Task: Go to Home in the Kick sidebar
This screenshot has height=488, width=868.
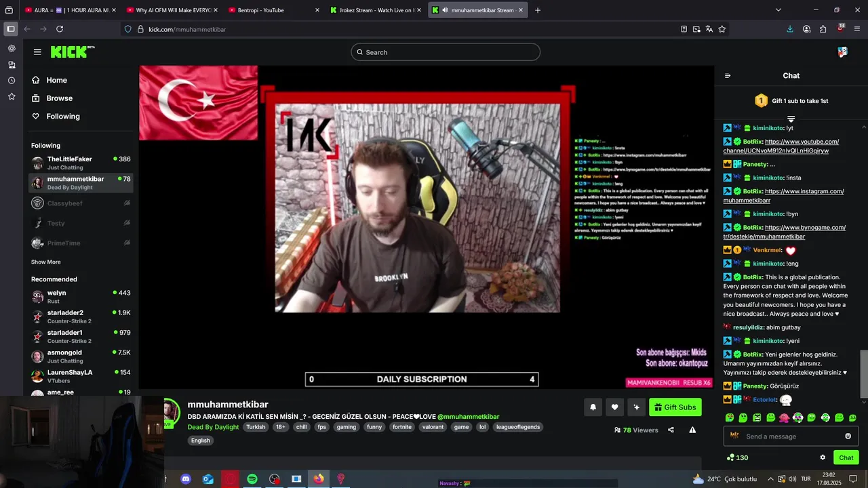Action: (56, 80)
